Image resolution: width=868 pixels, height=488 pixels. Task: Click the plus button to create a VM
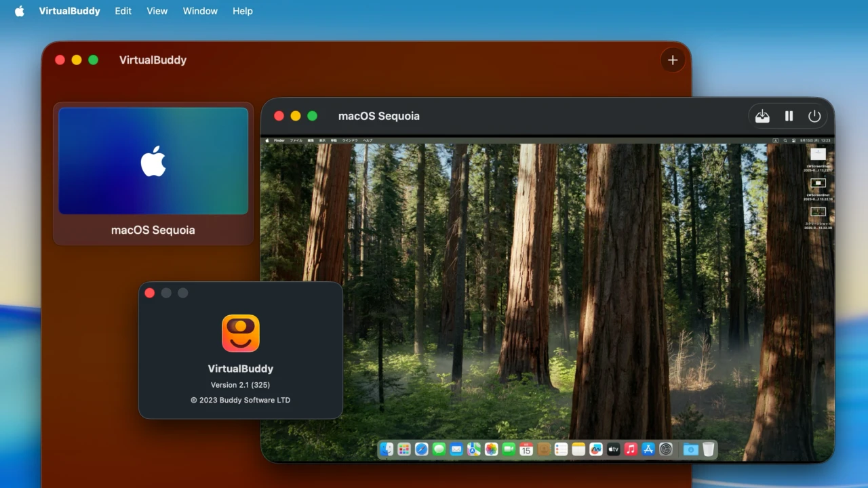[x=672, y=60]
